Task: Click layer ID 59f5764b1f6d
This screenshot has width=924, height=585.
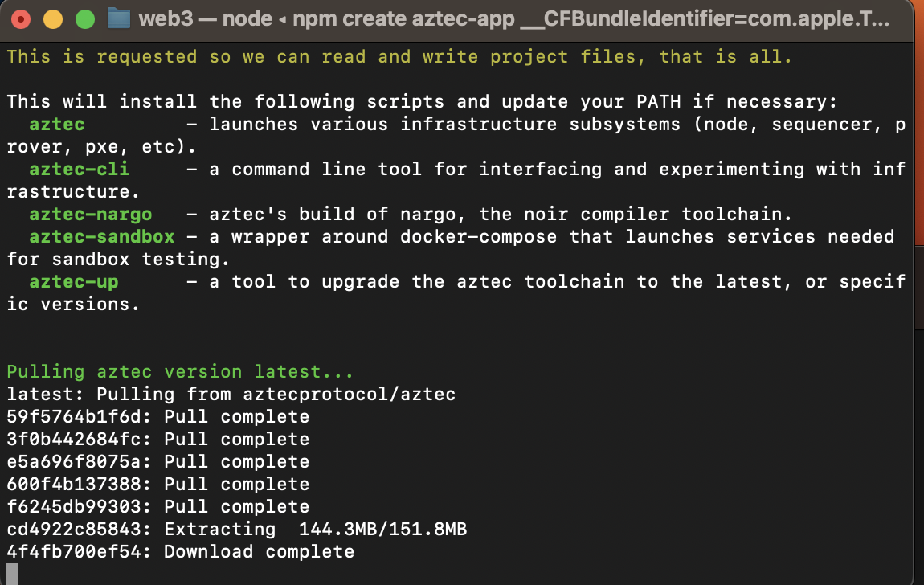Action: (74, 416)
